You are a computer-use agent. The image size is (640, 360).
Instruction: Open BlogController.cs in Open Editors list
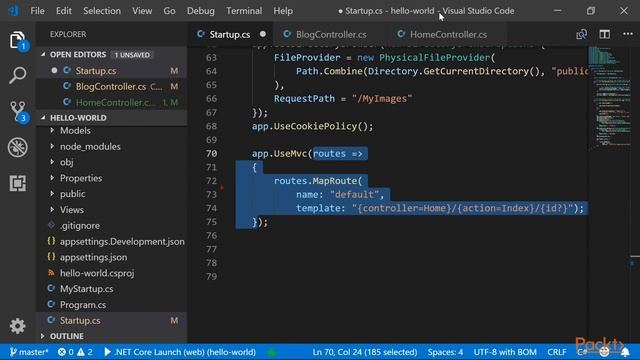point(112,87)
